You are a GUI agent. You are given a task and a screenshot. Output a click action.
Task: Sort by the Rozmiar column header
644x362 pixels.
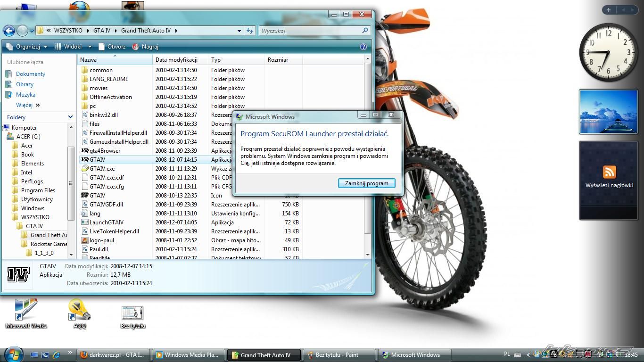coord(283,60)
